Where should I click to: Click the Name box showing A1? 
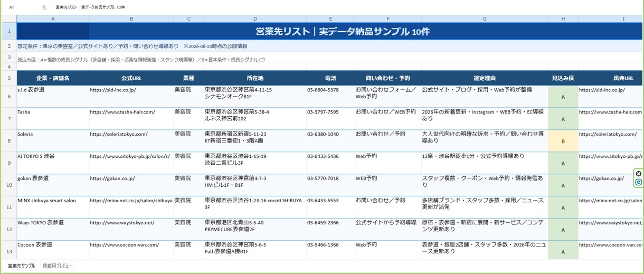(11, 8)
